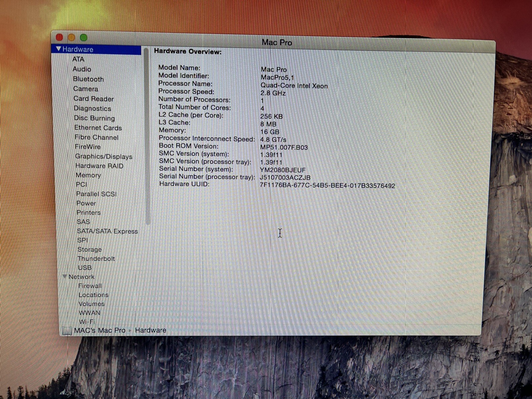This screenshot has height=399, width=532.
Task: Select Parallel SCSI entry
Action: [96, 194]
